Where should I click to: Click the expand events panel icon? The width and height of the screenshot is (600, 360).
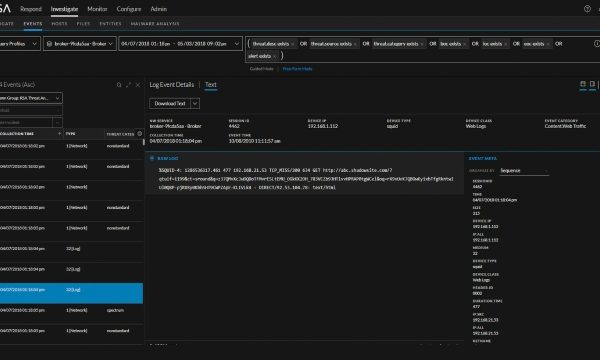128,85
